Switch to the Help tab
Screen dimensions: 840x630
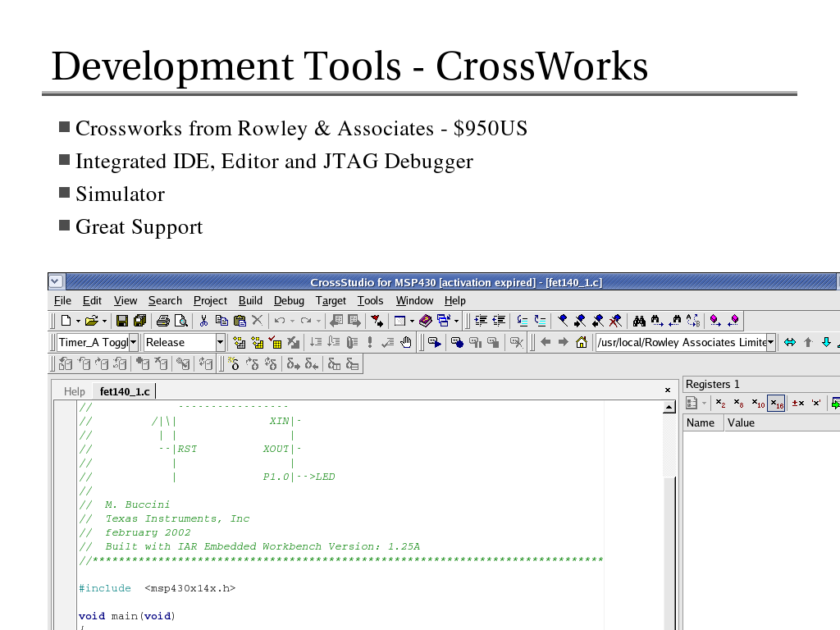tap(74, 391)
